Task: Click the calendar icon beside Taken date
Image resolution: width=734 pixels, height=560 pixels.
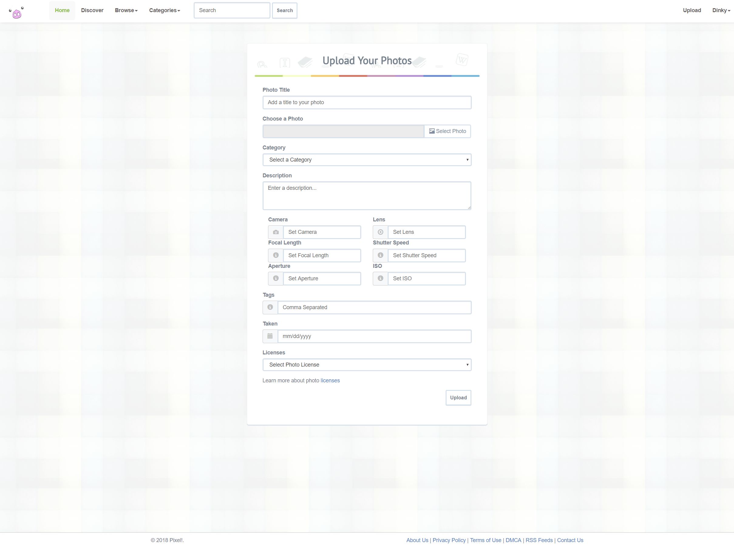Action: pos(270,336)
